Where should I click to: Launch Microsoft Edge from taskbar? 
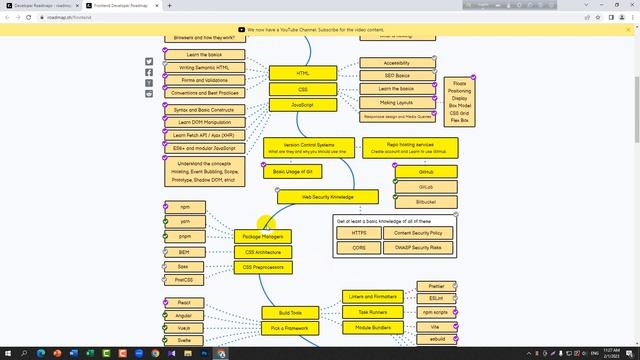click(41, 353)
